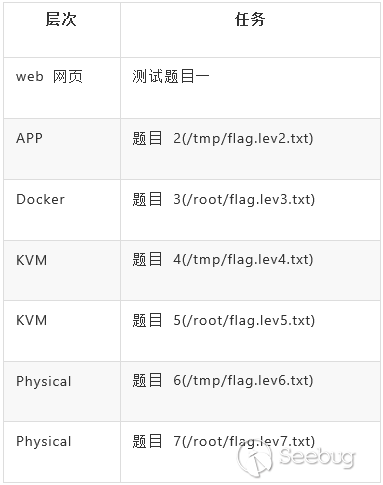Image resolution: width=383 pixels, height=485 pixels.
Task: Click the Seebug watermark logo icon
Action: click(255, 458)
